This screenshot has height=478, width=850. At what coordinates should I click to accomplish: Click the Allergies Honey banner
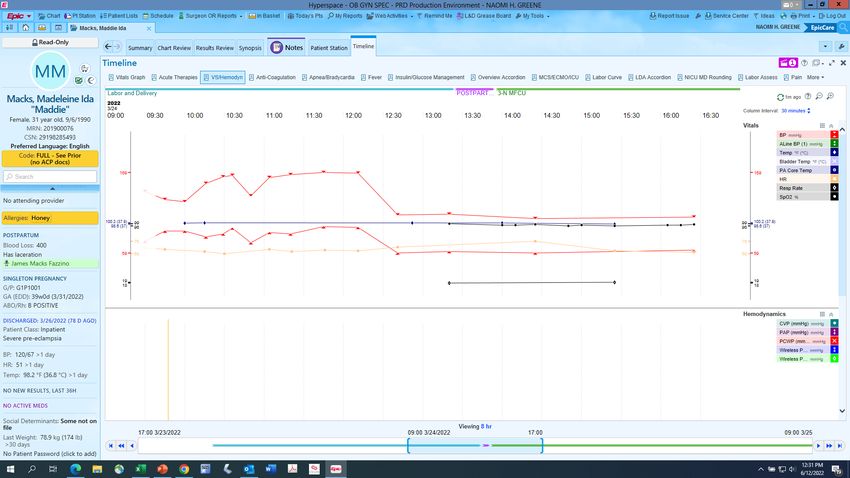click(50, 218)
